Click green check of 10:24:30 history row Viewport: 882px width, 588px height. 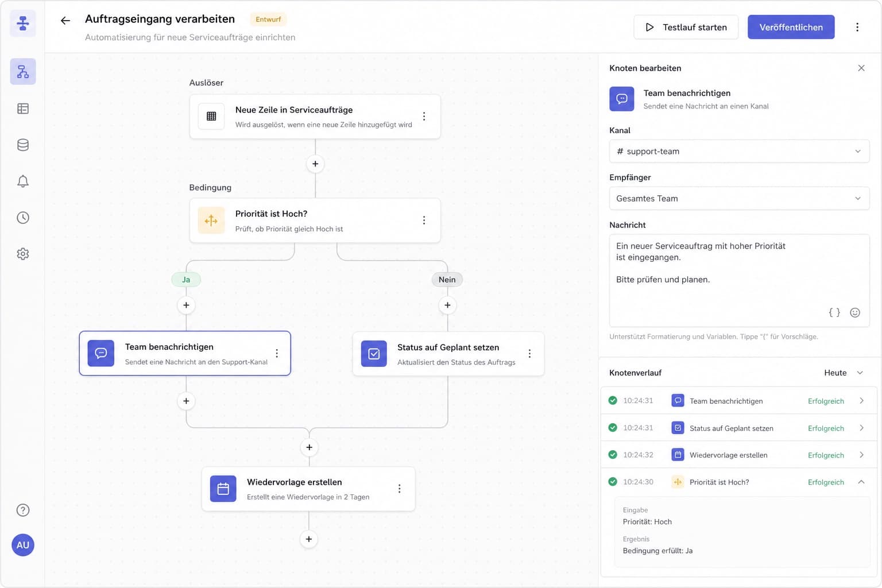coord(613,482)
